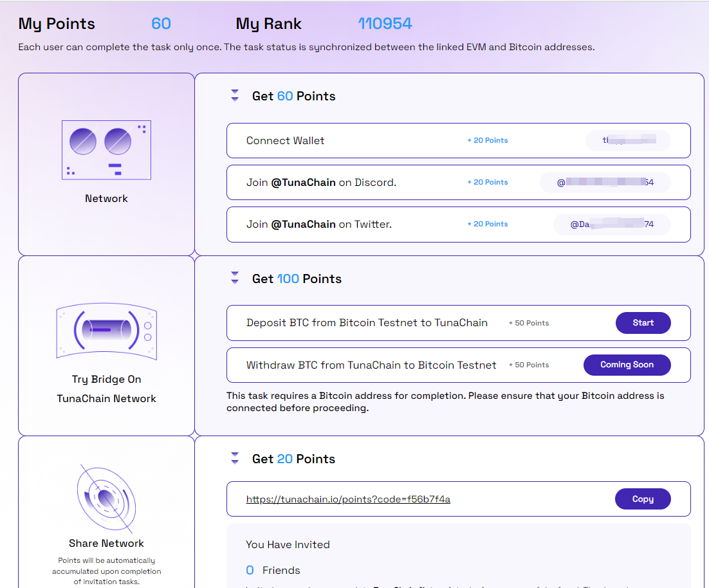Open the tunachain.io points referral link
The image size is (709, 588).
tap(348, 499)
